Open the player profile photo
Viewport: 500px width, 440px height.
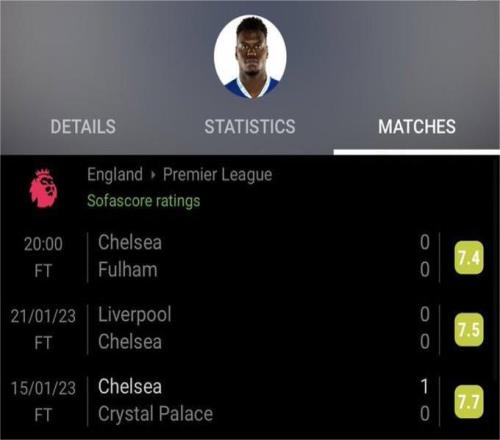click(250, 57)
